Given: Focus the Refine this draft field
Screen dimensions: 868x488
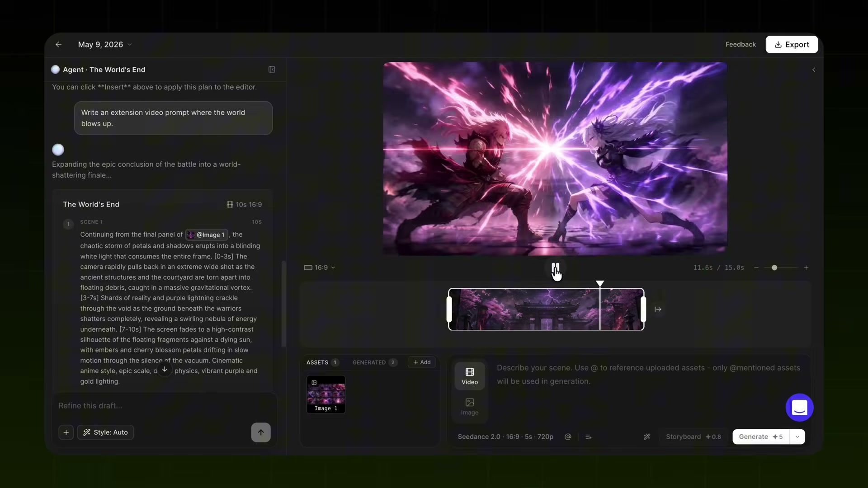Looking at the screenshot, I should coord(164,406).
